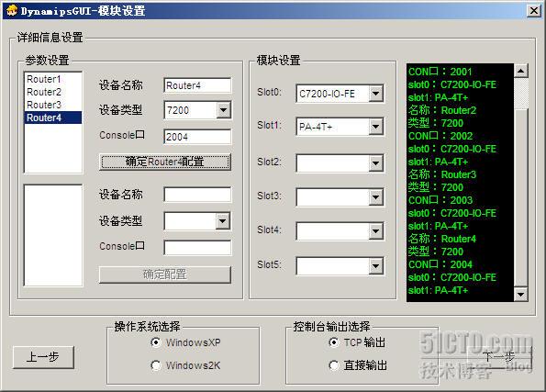Open the Slot1 dropdown showing PA-4T+
This screenshot has width=546, height=392.
375,127
